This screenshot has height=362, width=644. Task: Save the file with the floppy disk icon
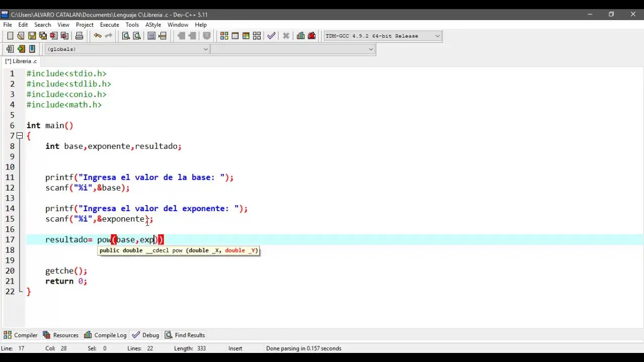click(x=32, y=36)
